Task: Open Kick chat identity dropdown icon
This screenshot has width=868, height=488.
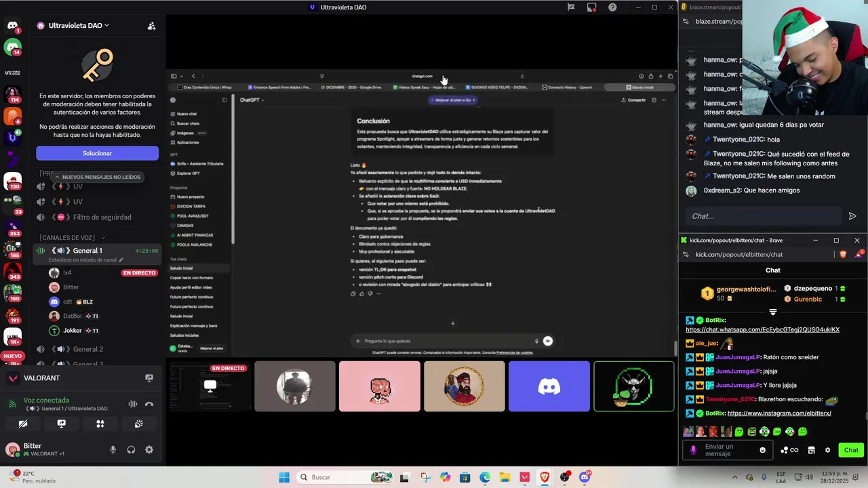Action: [693, 450]
